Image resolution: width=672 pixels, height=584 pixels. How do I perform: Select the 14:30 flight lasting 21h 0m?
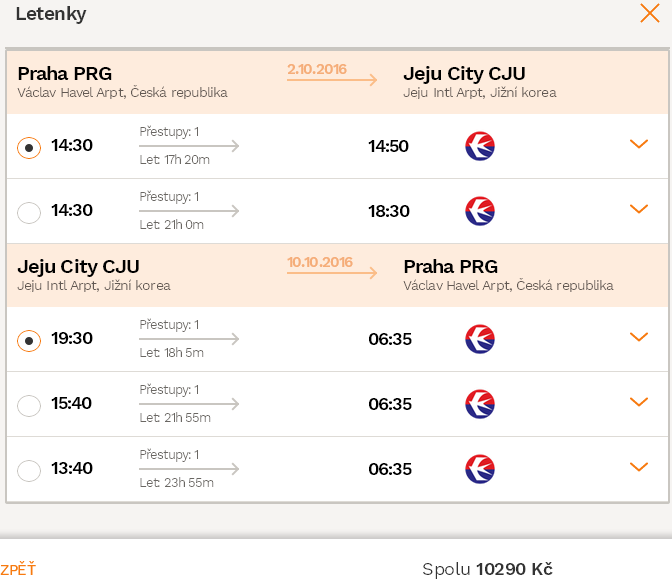(29, 213)
